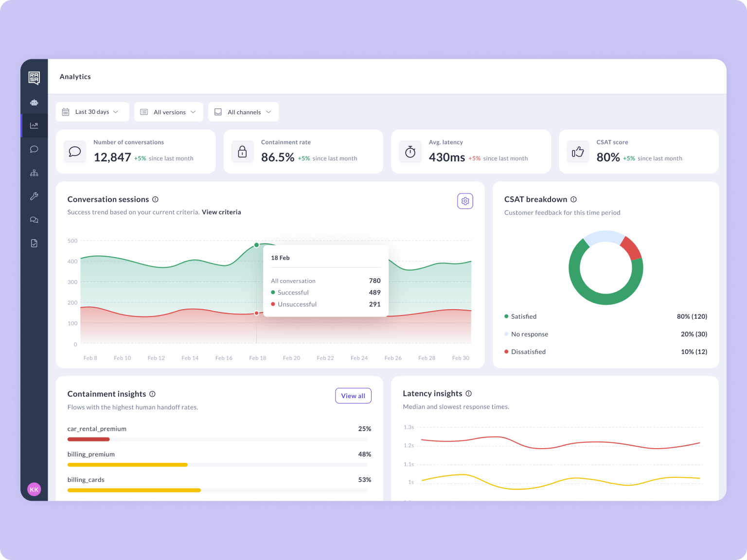Open the Last 30 days dropdown
Viewport: 747px width, 560px height.
[x=92, y=112]
